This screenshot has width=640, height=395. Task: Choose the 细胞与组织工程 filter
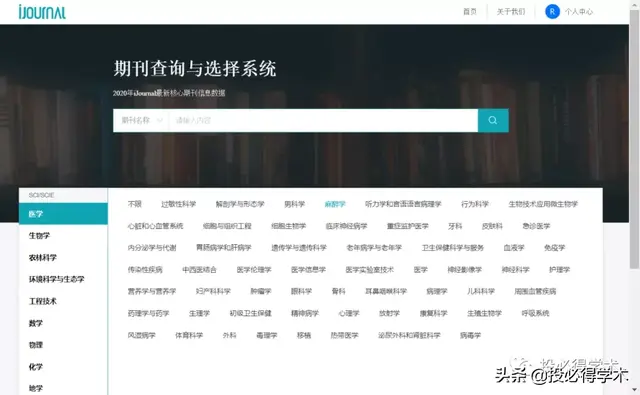227,226
